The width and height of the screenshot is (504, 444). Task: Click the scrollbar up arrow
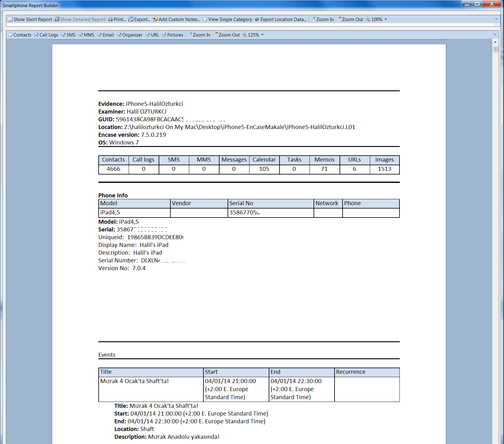495,42
